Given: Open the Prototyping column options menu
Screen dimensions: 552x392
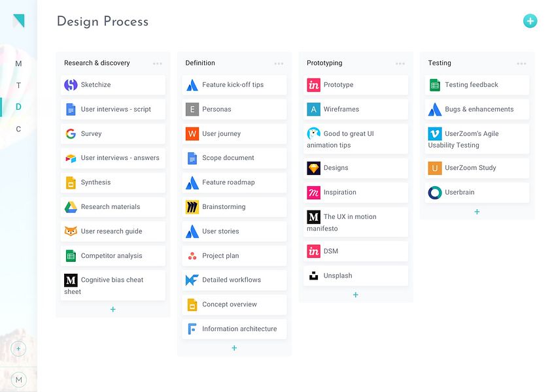Looking at the screenshot, I should pos(400,63).
